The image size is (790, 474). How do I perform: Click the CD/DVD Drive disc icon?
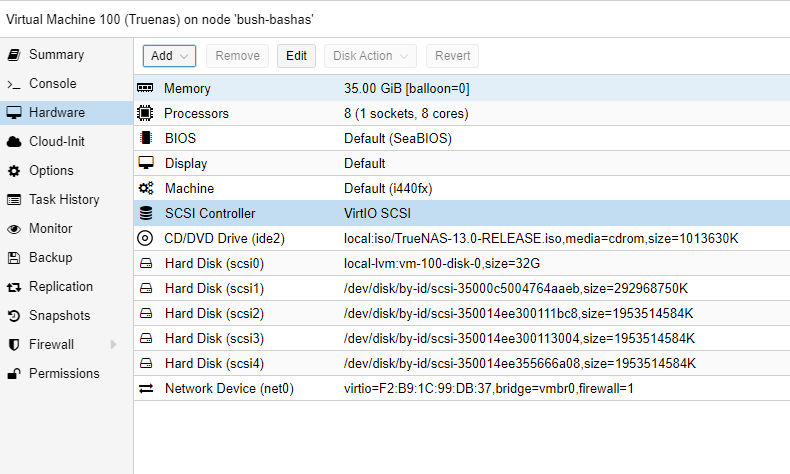tap(145, 238)
